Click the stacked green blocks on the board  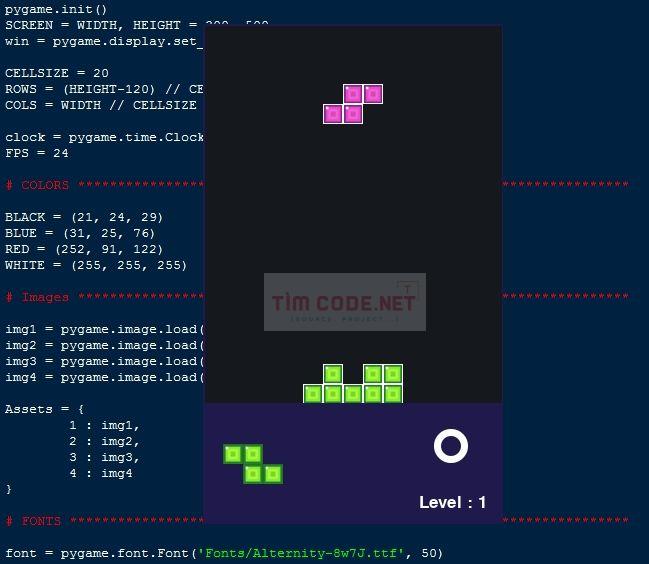(x=353, y=384)
